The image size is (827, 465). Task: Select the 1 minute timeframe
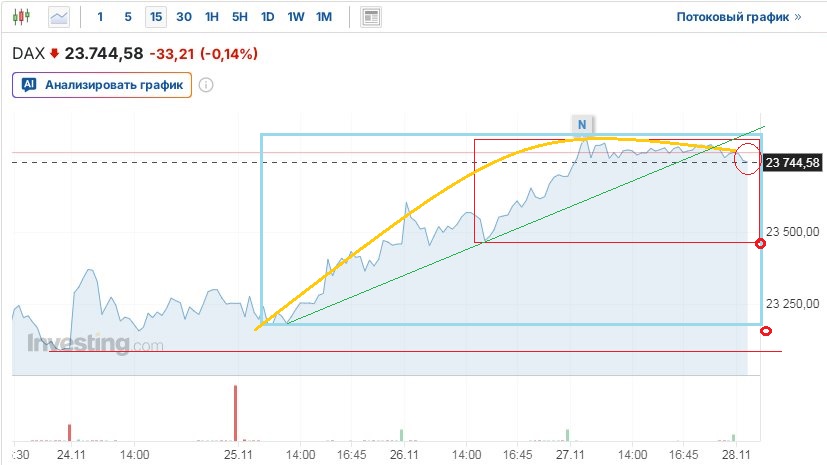click(x=100, y=17)
